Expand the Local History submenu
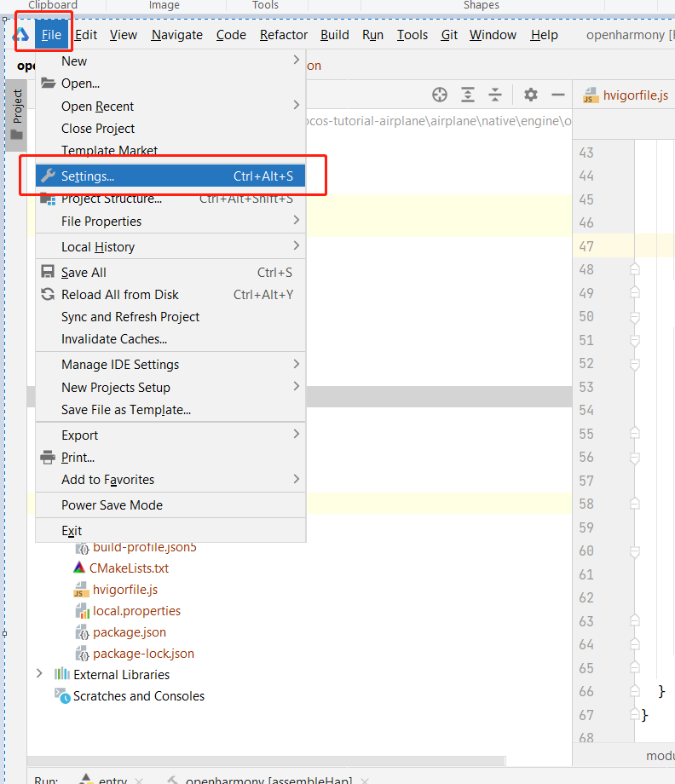The image size is (675, 784). tap(170, 246)
